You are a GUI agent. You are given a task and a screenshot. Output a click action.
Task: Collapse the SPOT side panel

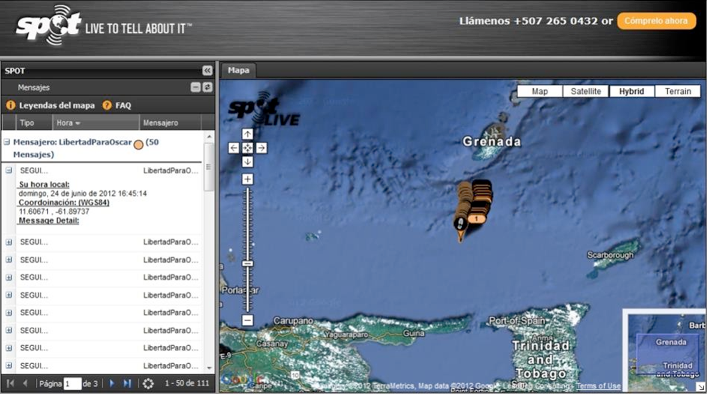tap(207, 71)
